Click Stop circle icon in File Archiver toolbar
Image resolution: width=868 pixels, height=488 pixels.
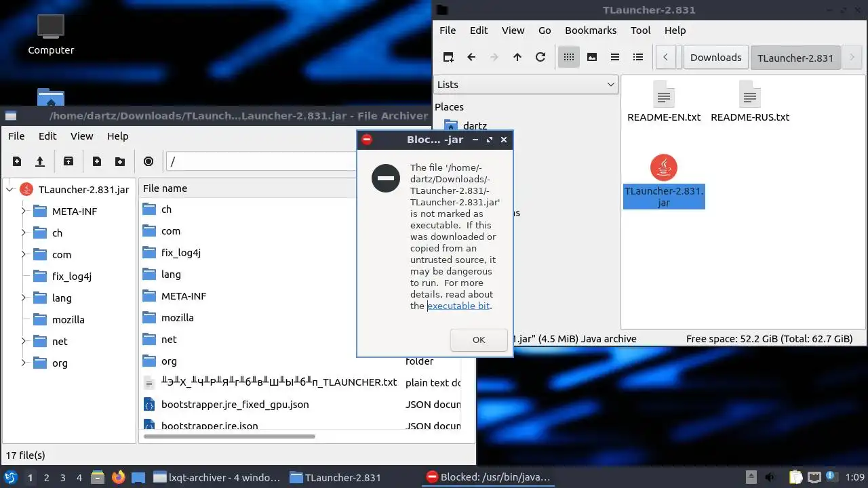coord(149,161)
